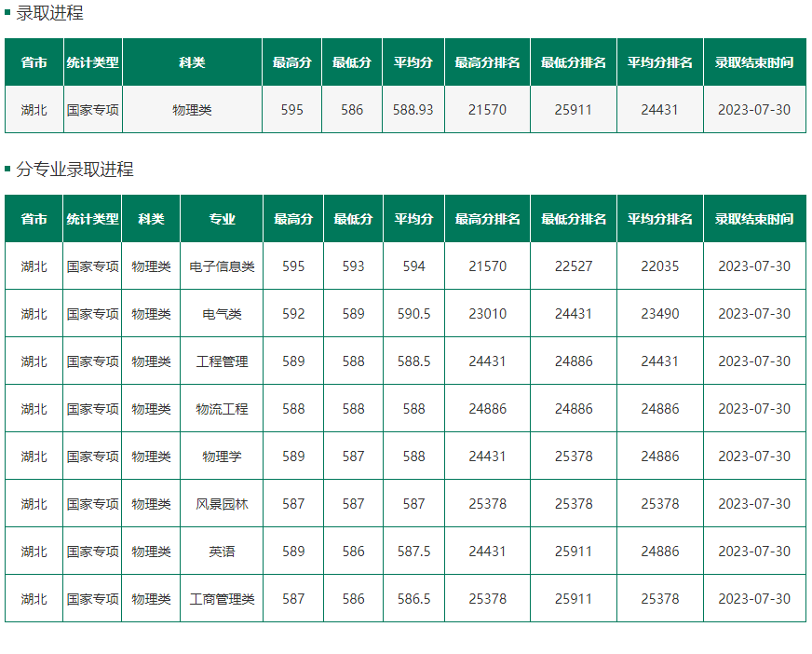Click lowest score '589' in 电气类 row
812x654 pixels.
pyautogui.click(x=353, y=314)
